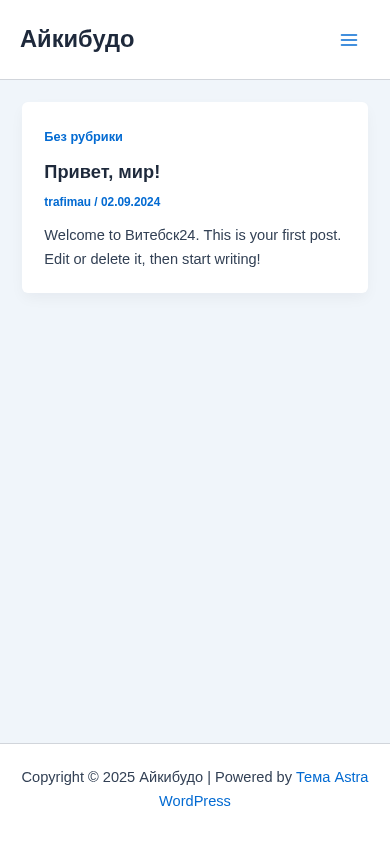View posts by author trafimau
The width and height of the screenshot is (390, 844).
(x=67, y=202)
